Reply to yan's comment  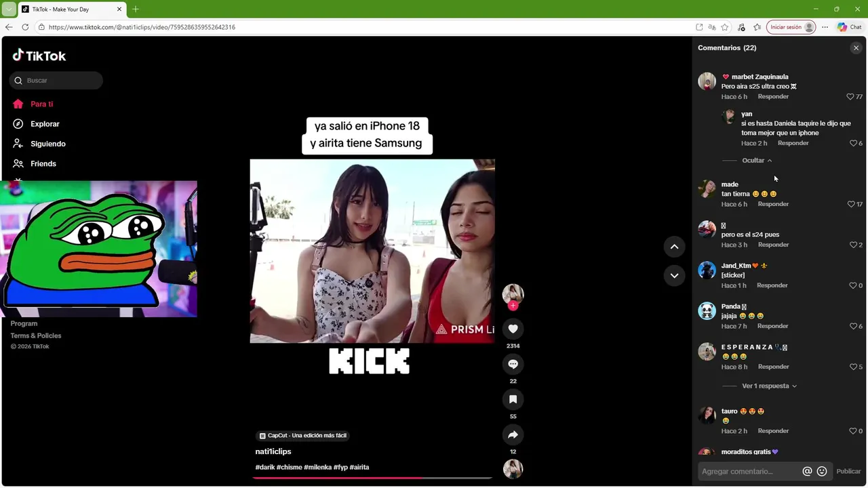tap(793, 144)
